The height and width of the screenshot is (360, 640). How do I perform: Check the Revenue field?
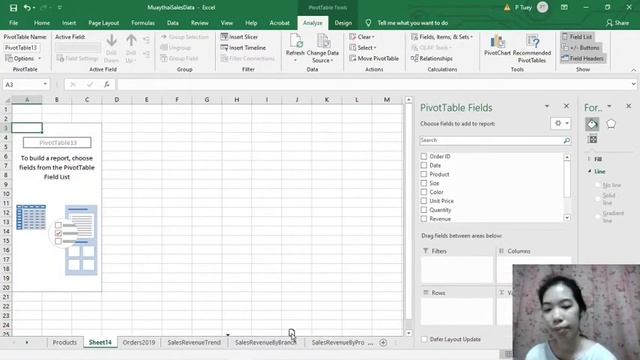[x=424, y=219]
